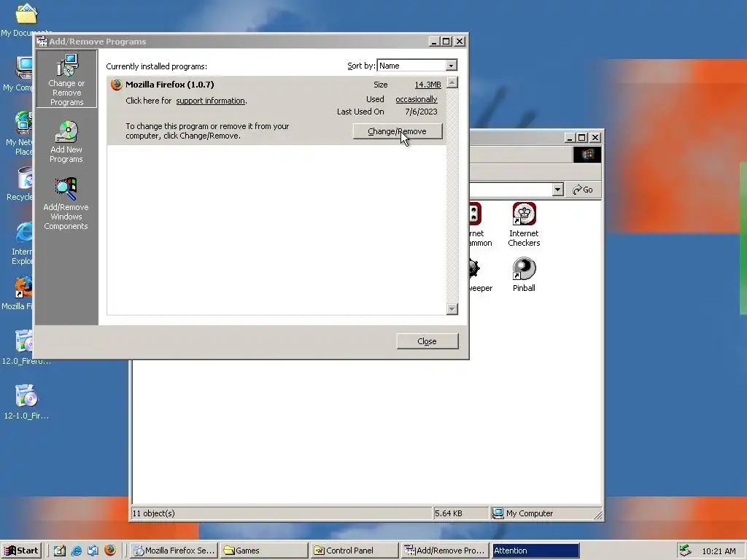Image resolution: width=747 pixels, height=560 pixels.
Task: Launch Firefox from quick launch bar
Action: point(110,551)
